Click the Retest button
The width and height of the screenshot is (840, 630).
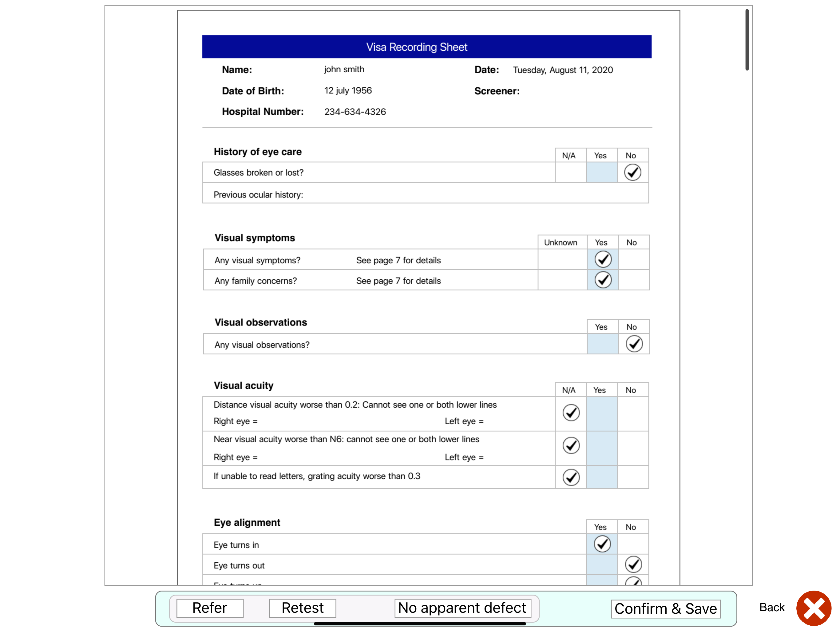point(302,608)
